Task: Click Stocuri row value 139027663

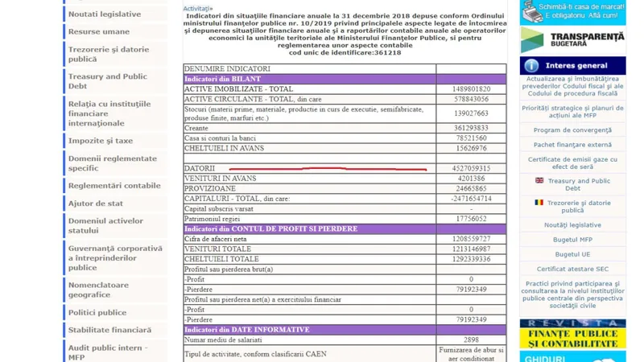Action: (471, 113)
